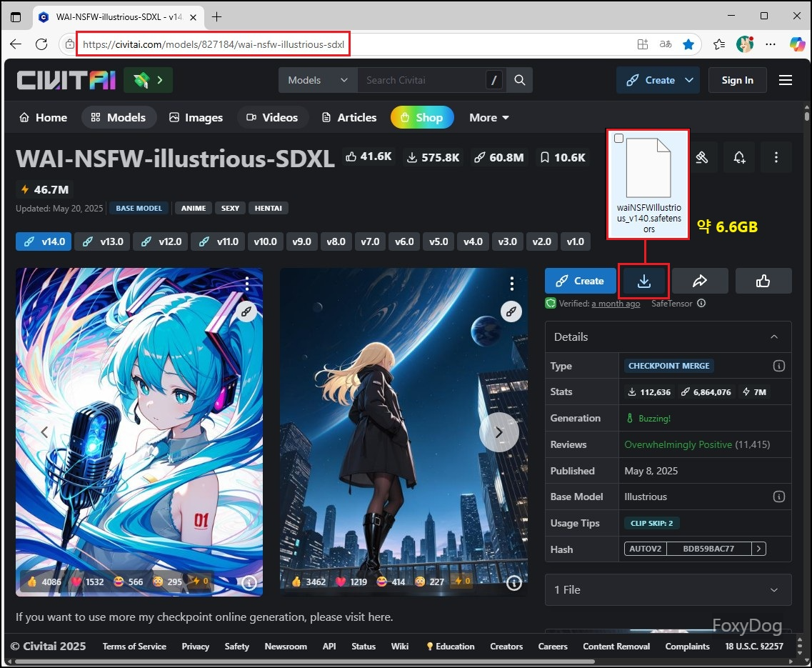Open the hamburger menu
812x668 pixels.
[785, 80]
